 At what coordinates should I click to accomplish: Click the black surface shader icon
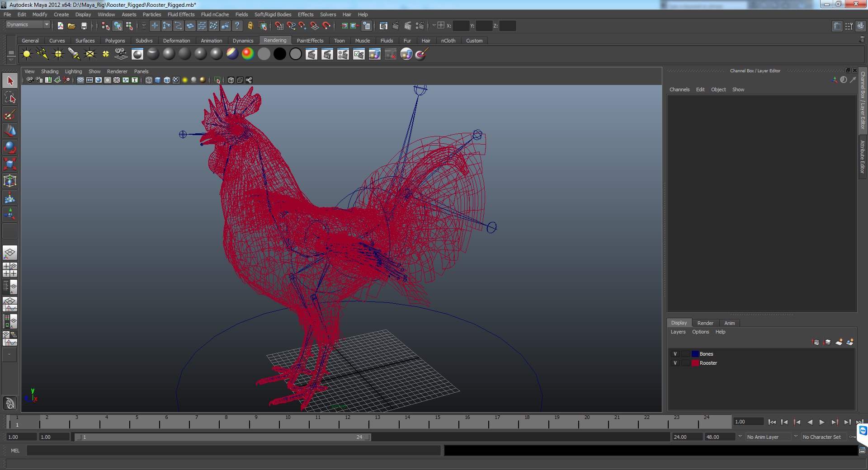[x=280, y=54]
